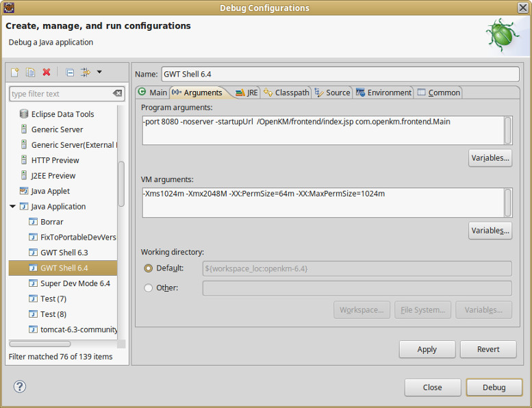Switch to the Source tab
The width and height of the screenshot is (532, 408).
(332, 92)
